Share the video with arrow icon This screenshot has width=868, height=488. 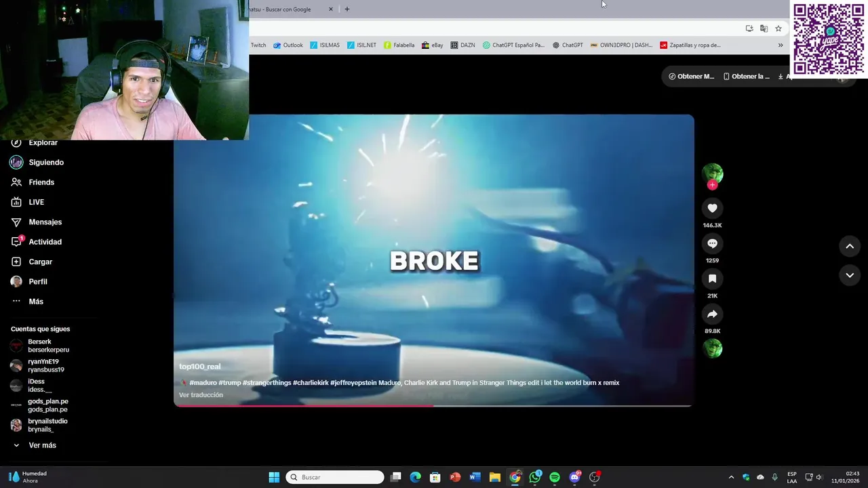coord(712,314)
